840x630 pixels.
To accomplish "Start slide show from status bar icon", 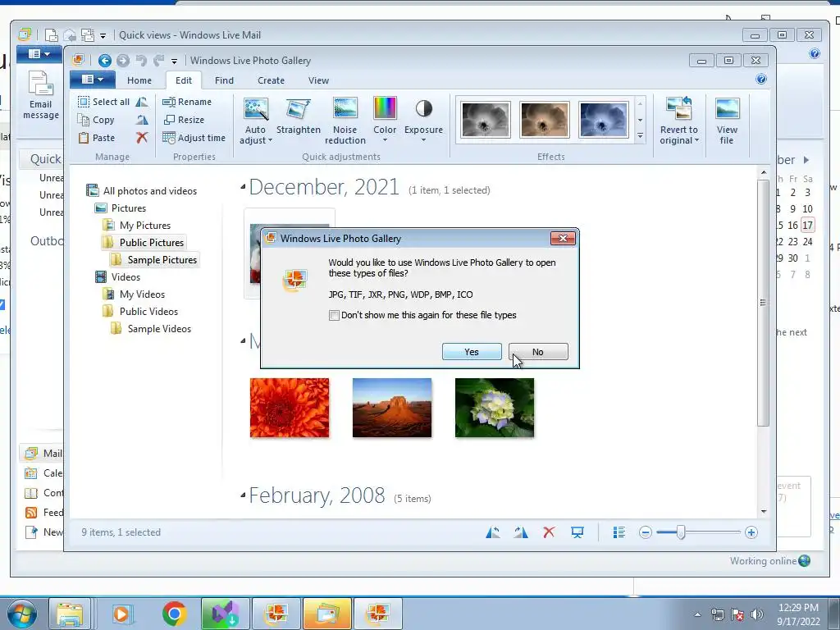I will click(x=577, y=532).
